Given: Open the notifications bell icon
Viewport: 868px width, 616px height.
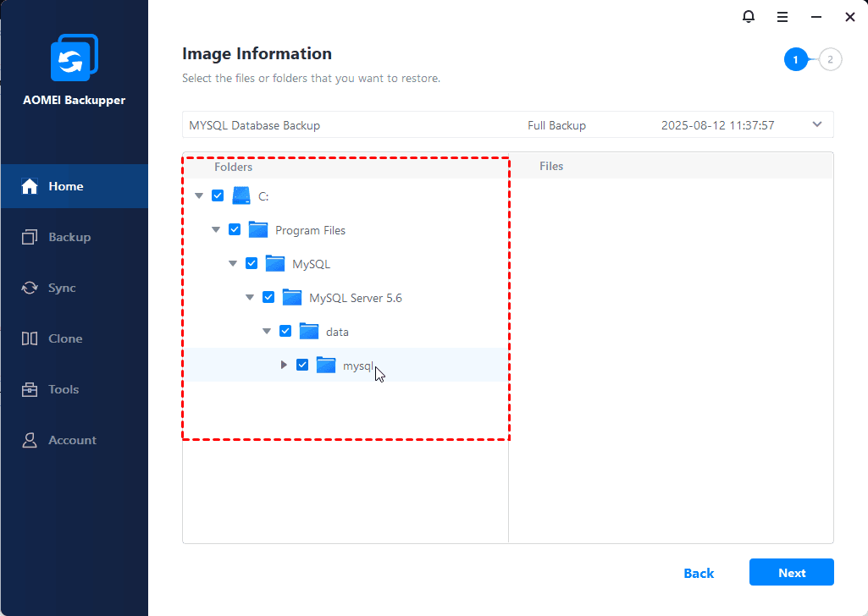Looking at the screenshot, I should pyautogui.click(x=749, y=17).
